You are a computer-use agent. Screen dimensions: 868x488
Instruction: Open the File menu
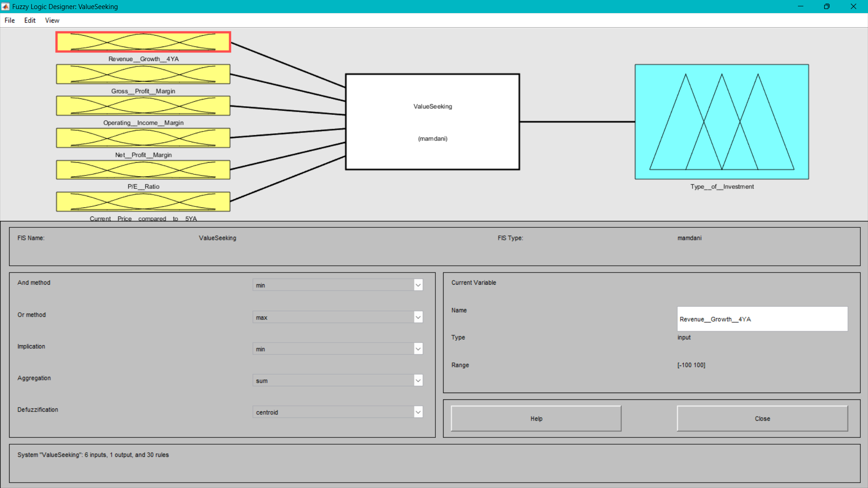9,20
